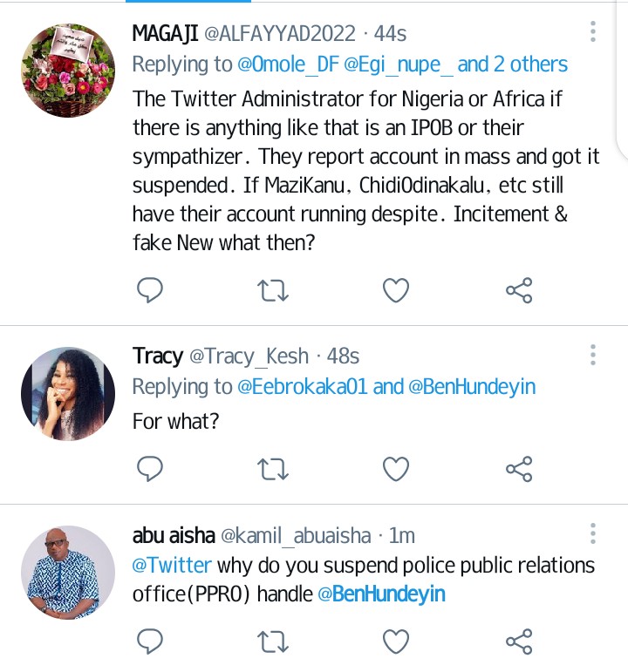This screenshot has height=672, width=628.
Task: Open the @Twitter mention link
Action: click(172, 565)
